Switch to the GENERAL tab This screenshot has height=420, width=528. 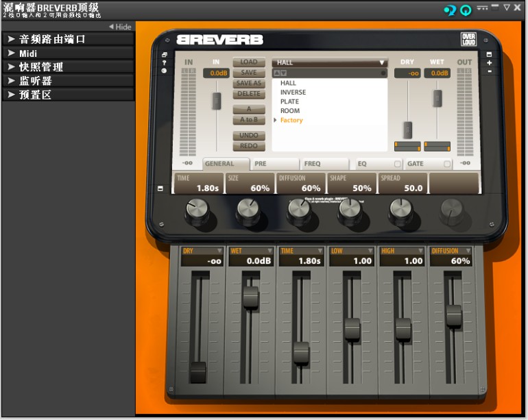(x=226, y=164)
